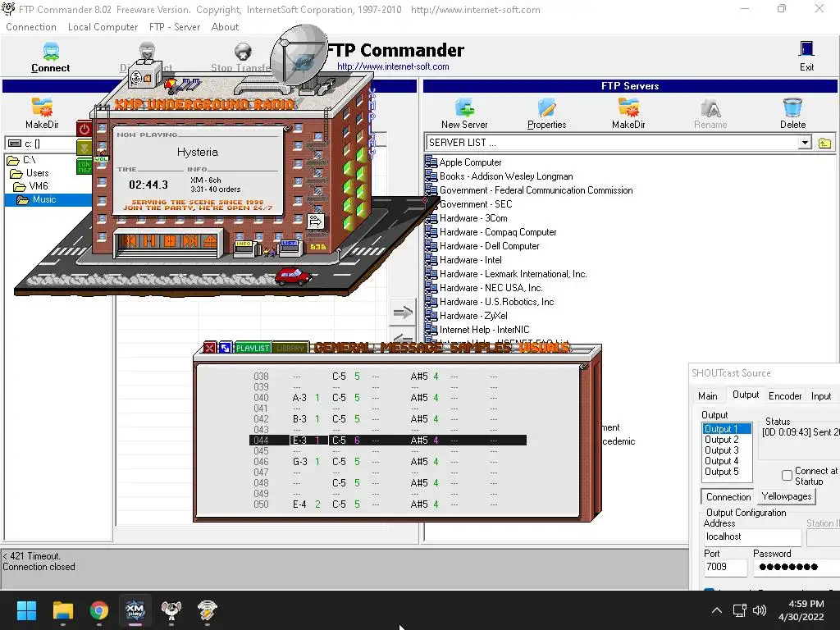The height and width of the screenshot is (630, 840).
Task: Open SHOUTcast Main tab
Action: 708,396
